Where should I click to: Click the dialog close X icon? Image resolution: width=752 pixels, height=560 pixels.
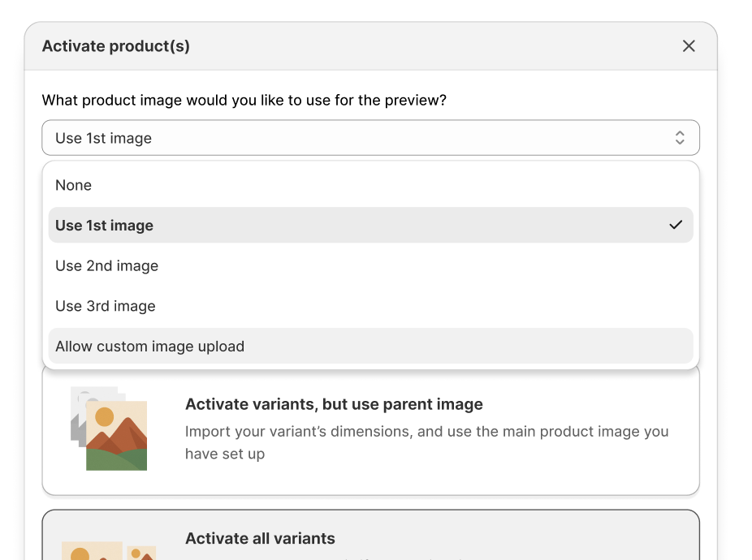[689, 45]
